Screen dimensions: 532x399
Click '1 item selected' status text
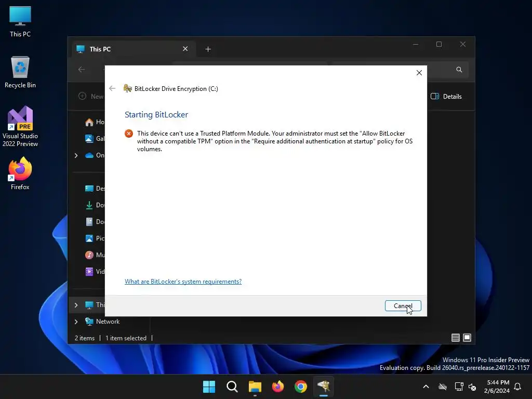(x=126, y=338)
